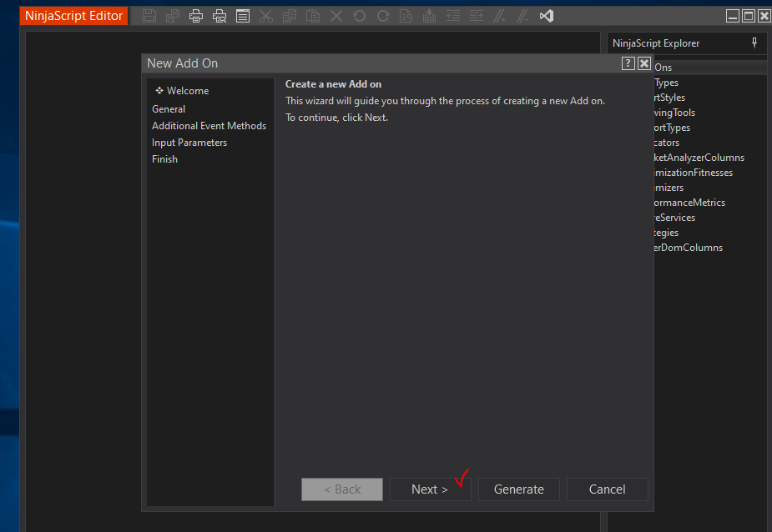Open the ShareServices folder ending 'reServices'

coord(674,218)
